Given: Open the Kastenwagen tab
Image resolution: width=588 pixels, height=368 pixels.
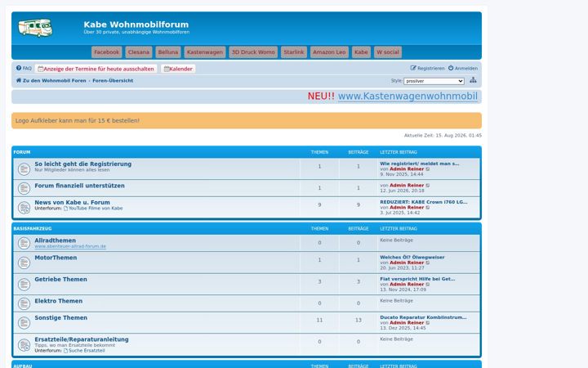Looking at the screenshot, I should point(205,52).
